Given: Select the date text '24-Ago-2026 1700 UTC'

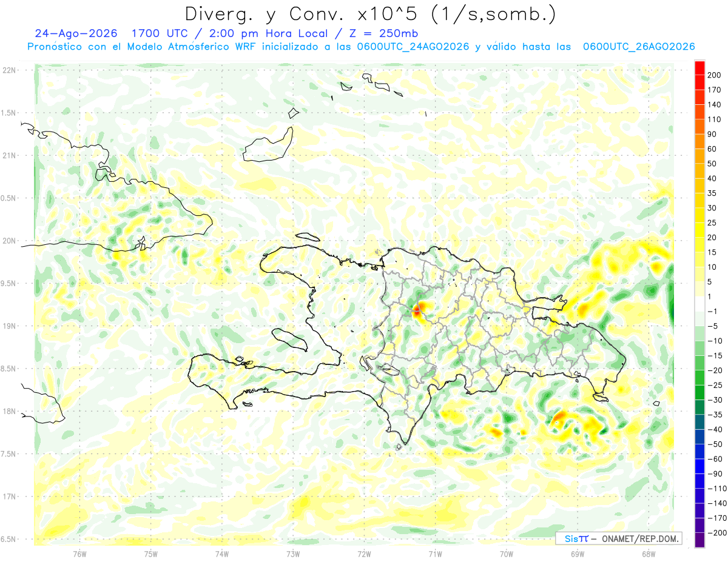Looking at the screenshot, I should coord(112,33).
